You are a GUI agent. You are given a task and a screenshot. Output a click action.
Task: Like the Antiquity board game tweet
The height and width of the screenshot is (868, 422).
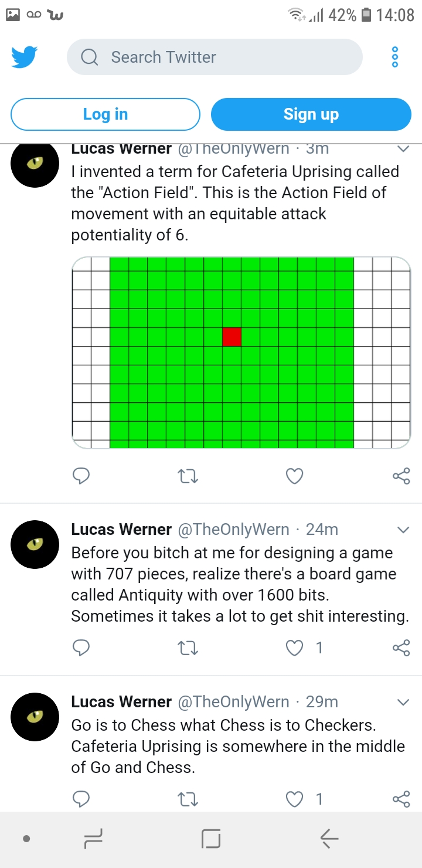pyautogui.click(x=294, y=648)
